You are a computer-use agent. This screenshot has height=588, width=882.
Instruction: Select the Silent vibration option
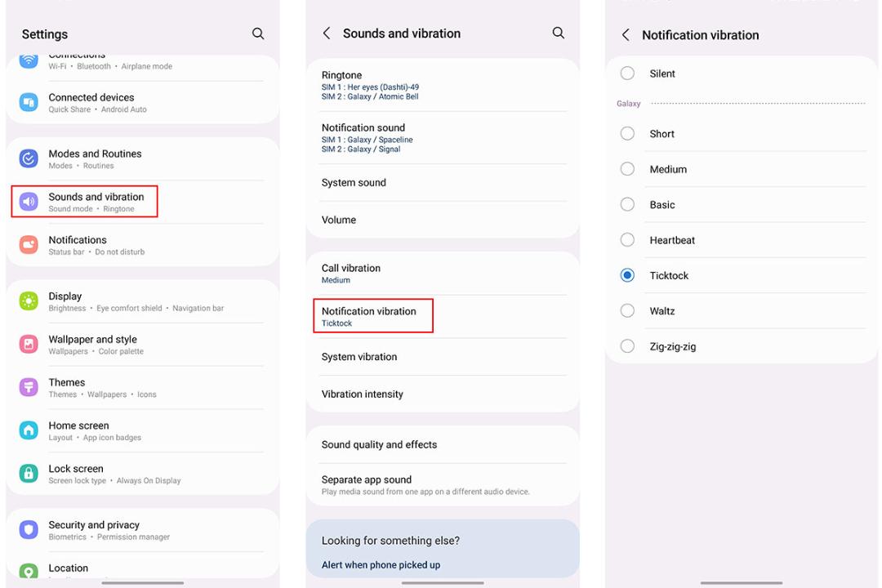pos(627,73)
